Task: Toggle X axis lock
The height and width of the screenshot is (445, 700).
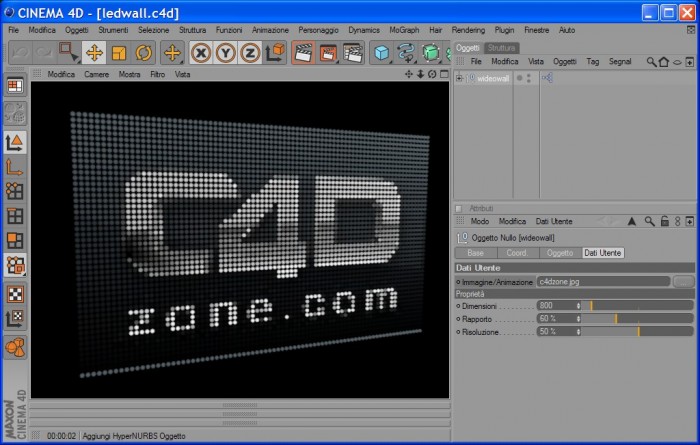Action: click(x=201, y=53)
